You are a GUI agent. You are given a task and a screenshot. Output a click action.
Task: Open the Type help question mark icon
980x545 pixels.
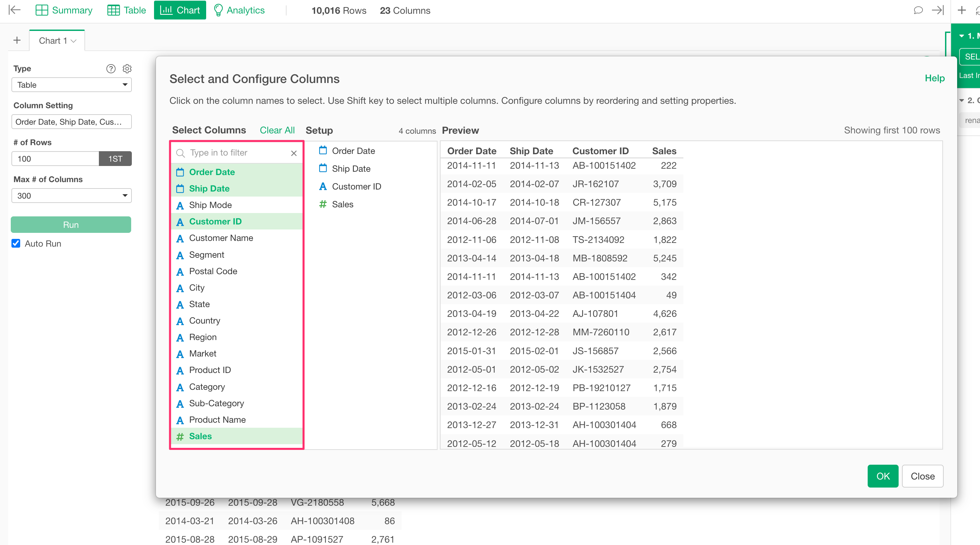pos(111,69)
